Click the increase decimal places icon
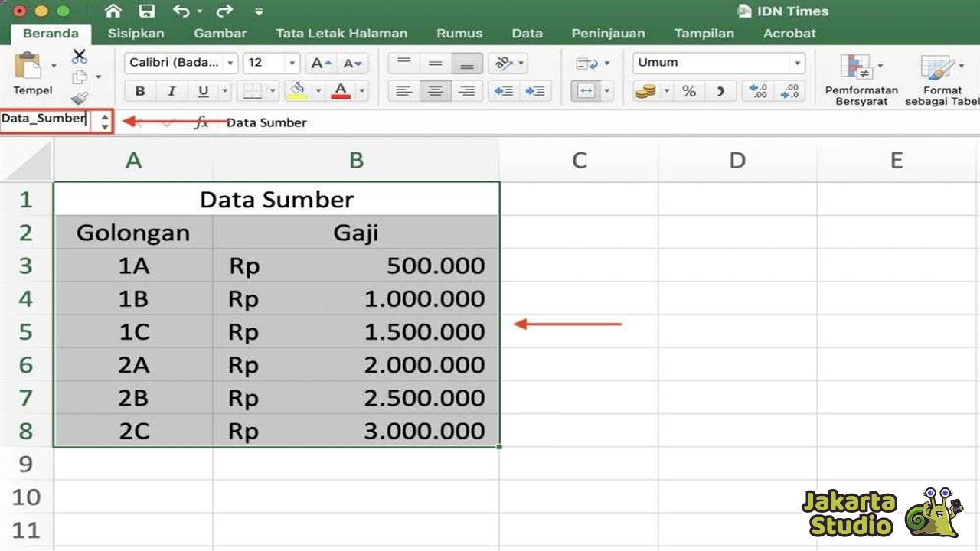 758,92
